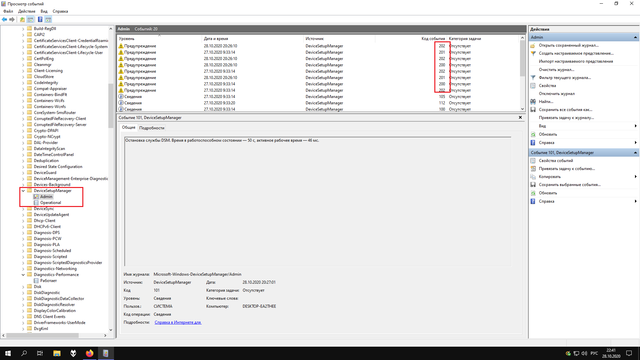This screenshot has height=360, width=640.
Task: Sort by the Дата и время column header
Action: pyautogui.click(x=253, y=39)
